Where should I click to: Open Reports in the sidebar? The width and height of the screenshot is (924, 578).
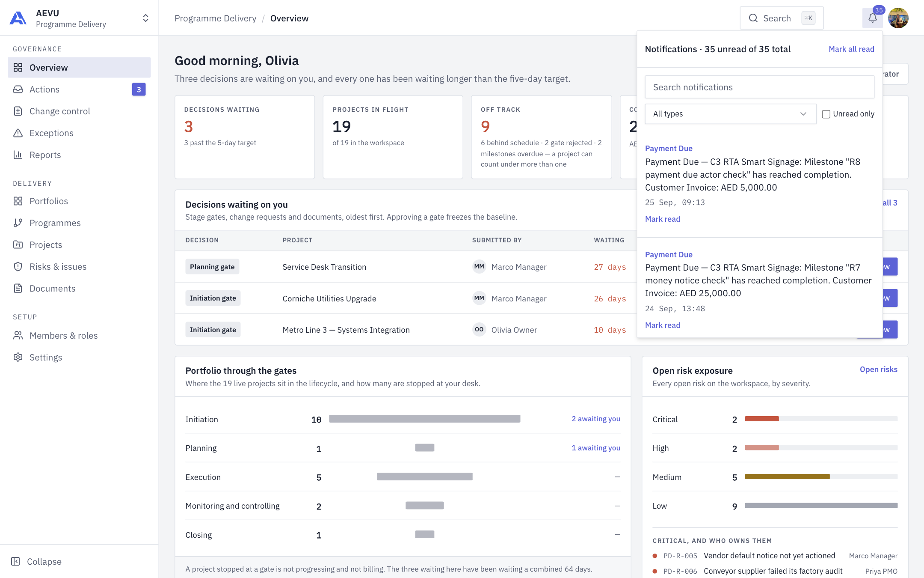coord(79,155)
